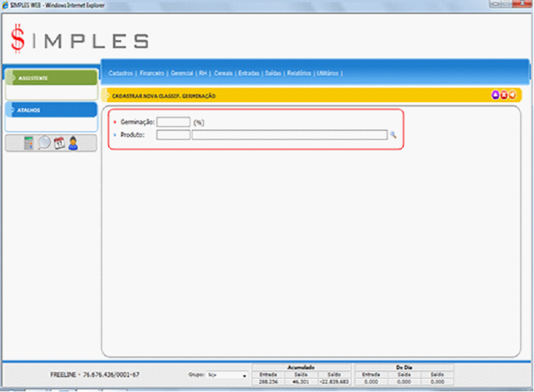Screen dimensions: 534x392
Task: Open the Financeiro menu
Action: tap(152, 73)
